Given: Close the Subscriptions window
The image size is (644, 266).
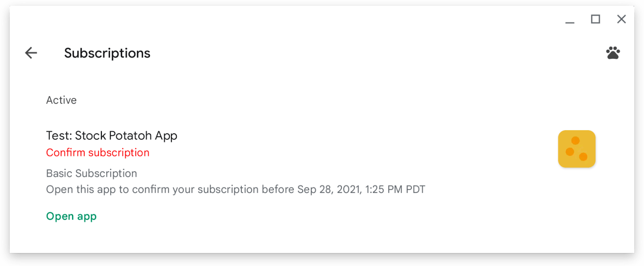Looking at the screenshot, I should [x=621, y=19].
